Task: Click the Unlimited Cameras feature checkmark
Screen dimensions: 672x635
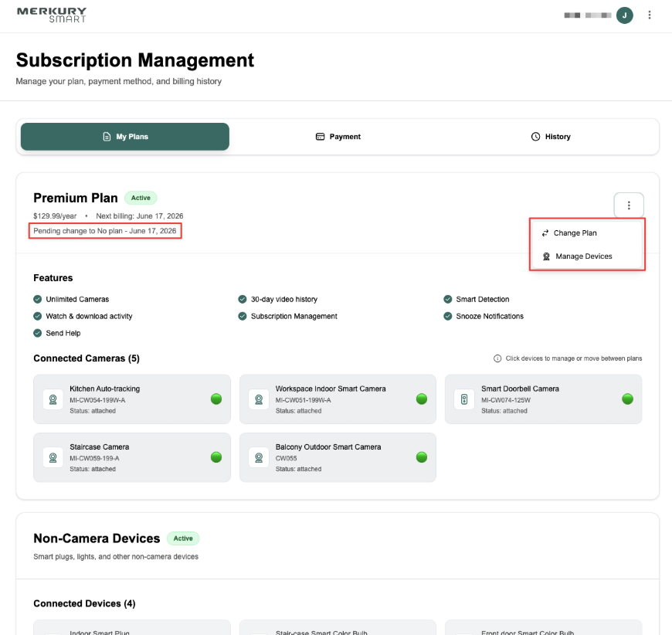Action: click(x=38, y=299)
